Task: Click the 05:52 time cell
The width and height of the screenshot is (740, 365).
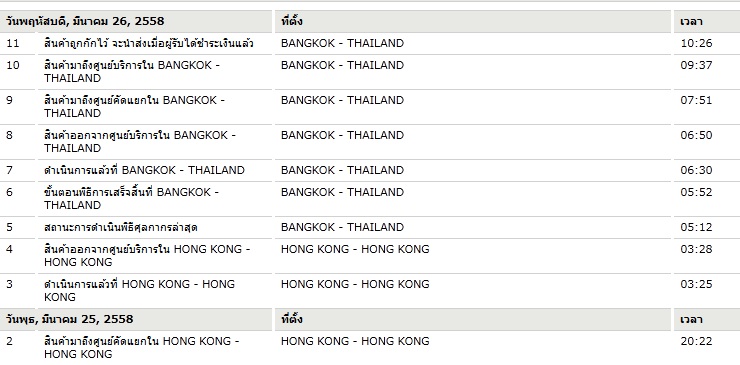Action: pos(696,192)
